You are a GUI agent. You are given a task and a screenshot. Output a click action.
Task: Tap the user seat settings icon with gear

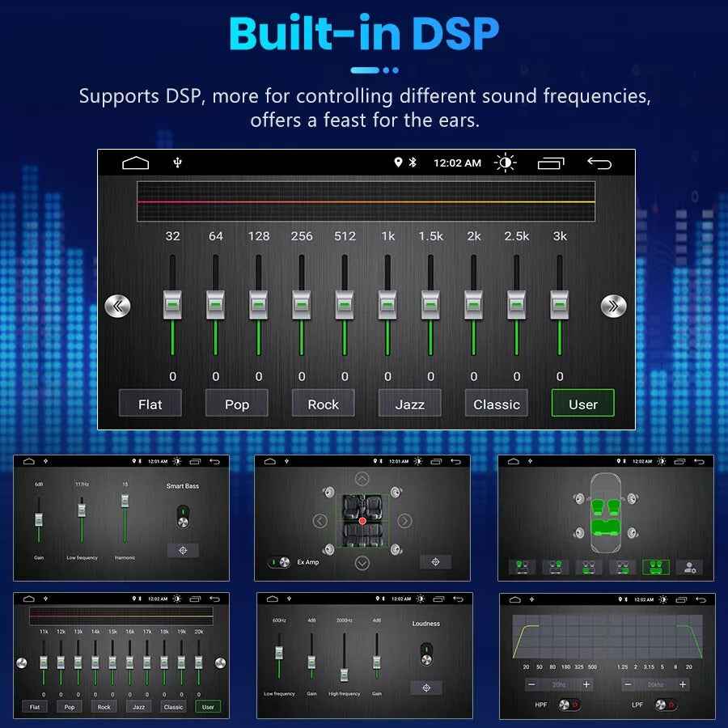[689, 567]
